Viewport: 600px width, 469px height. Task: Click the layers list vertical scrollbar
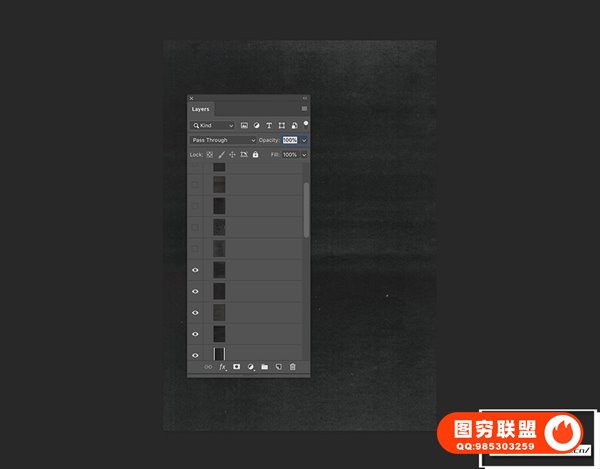306,210
